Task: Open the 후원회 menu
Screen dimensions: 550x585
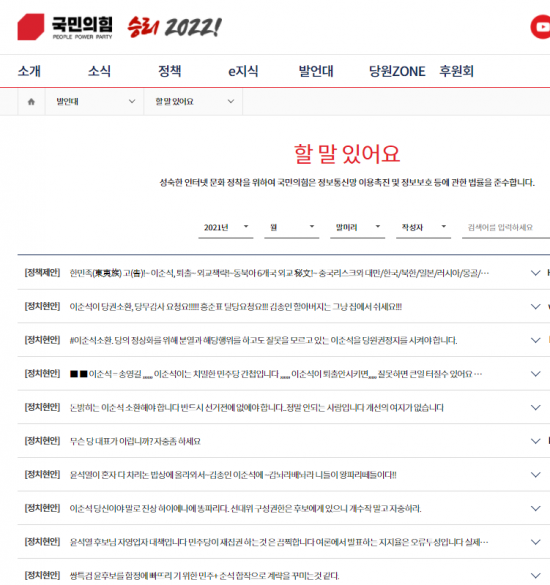Action: coord(456,71)
